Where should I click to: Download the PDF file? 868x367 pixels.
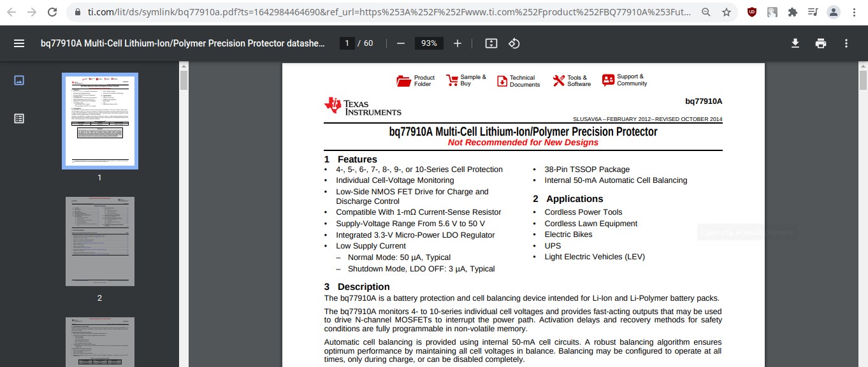click(795, 43)
